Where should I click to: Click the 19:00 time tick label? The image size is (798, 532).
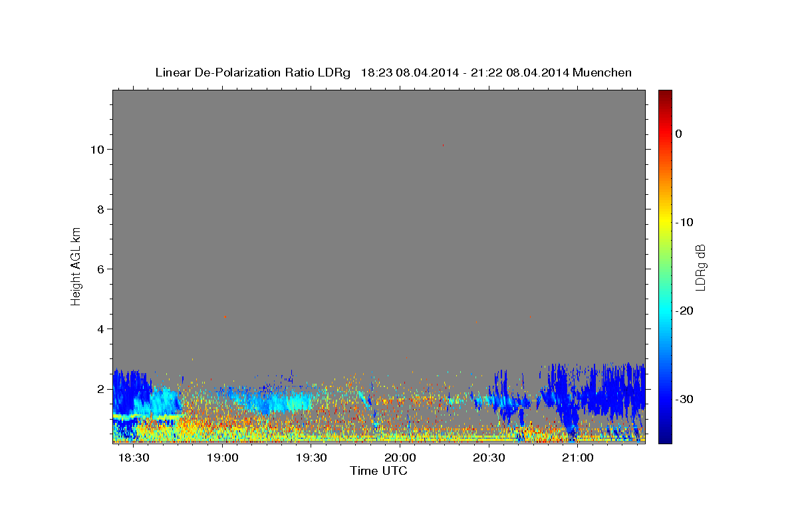click(x=222, y=458)
